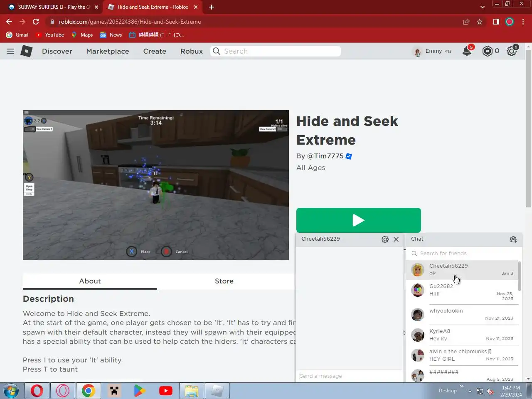
Task: Open the Gmail bookmark
Action: pyautogui.click(x=17, y=35)
